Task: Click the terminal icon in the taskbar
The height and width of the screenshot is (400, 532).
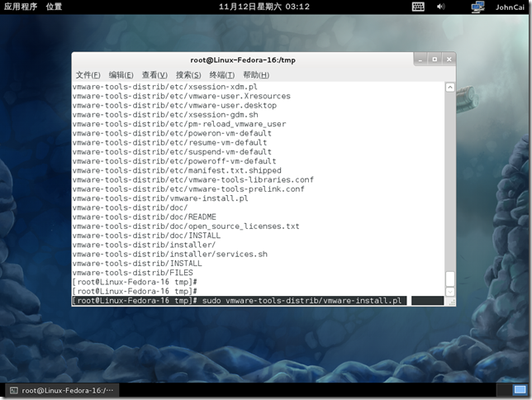Action: [x=13, y=390]
